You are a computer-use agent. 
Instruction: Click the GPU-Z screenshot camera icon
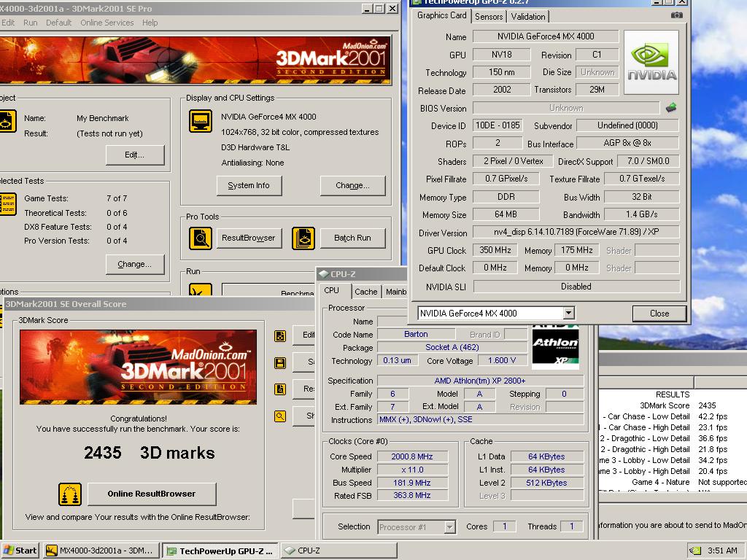click(676, 15)
